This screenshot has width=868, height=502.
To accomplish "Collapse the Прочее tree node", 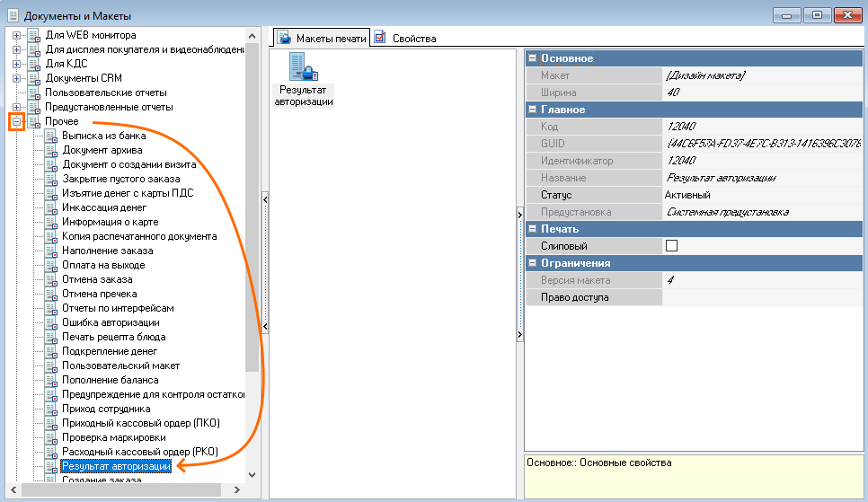I will (x=16, y=121).
